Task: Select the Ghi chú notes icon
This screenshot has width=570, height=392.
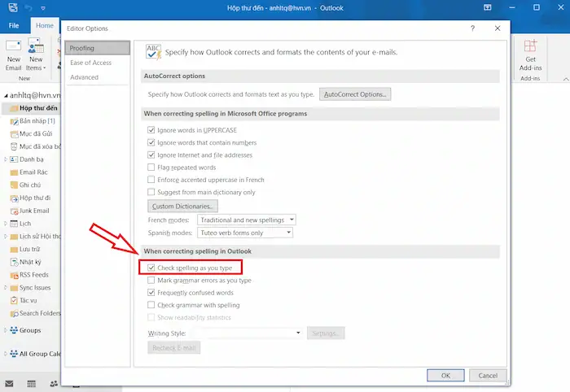Action: pos(14,185)
